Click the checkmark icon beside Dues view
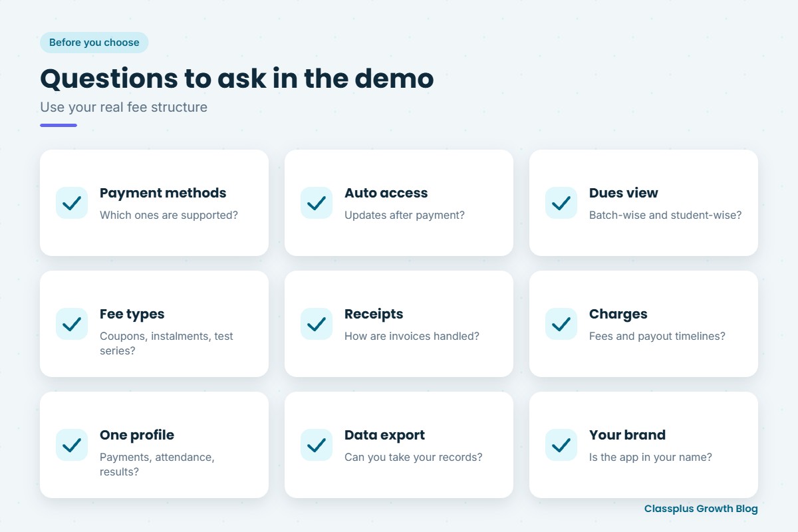 [x=561, y=203]
